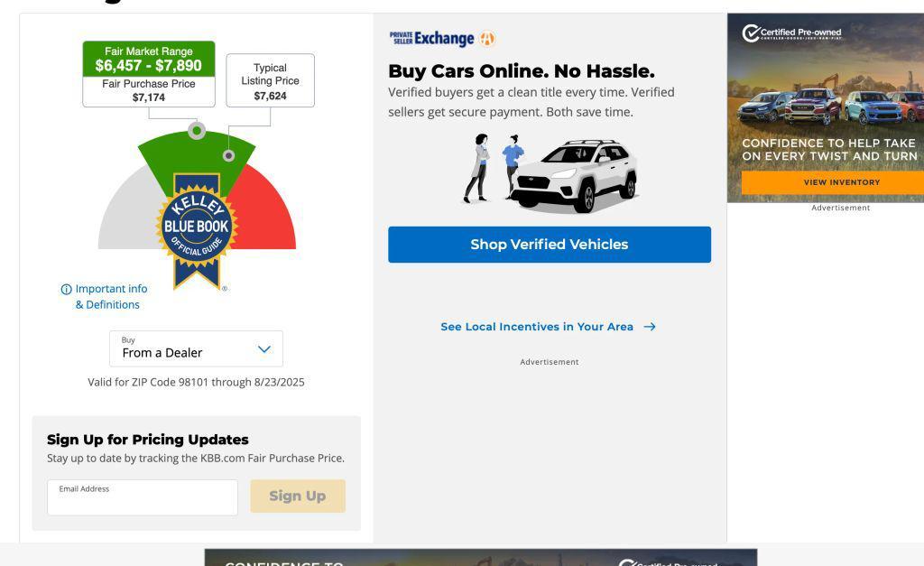
Task: Click the Autotrader orange circle logo
Action: (487, 39)
